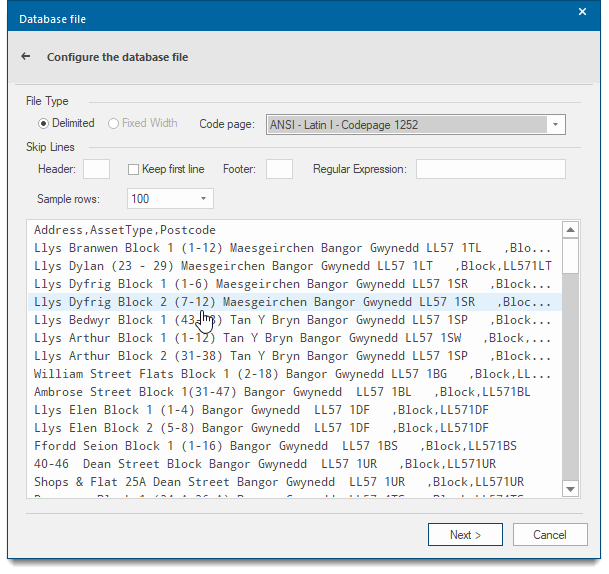Select the Llys Branwen Block 1 row
The height and width of the screenshot is (574, 609).
click(x=295, y=248)
